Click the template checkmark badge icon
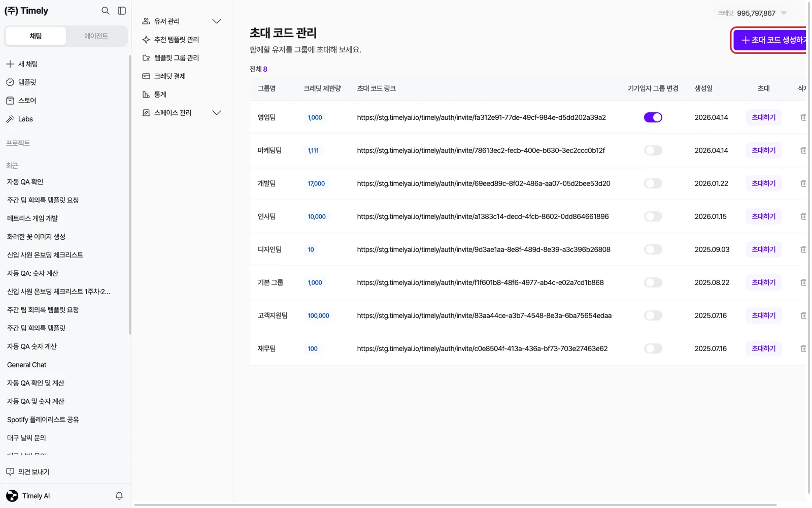This screenshot has width=812, height=508. click(x=10, y=82)
